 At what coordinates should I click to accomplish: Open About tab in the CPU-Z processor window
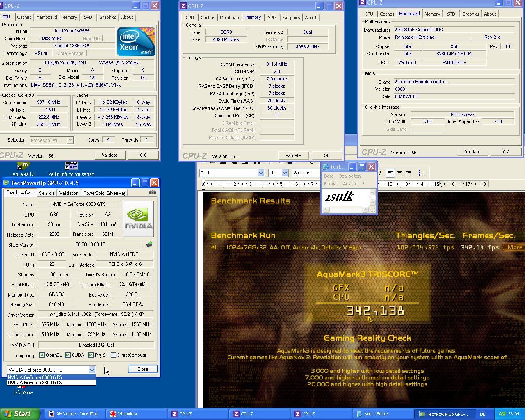coord(127,17)
